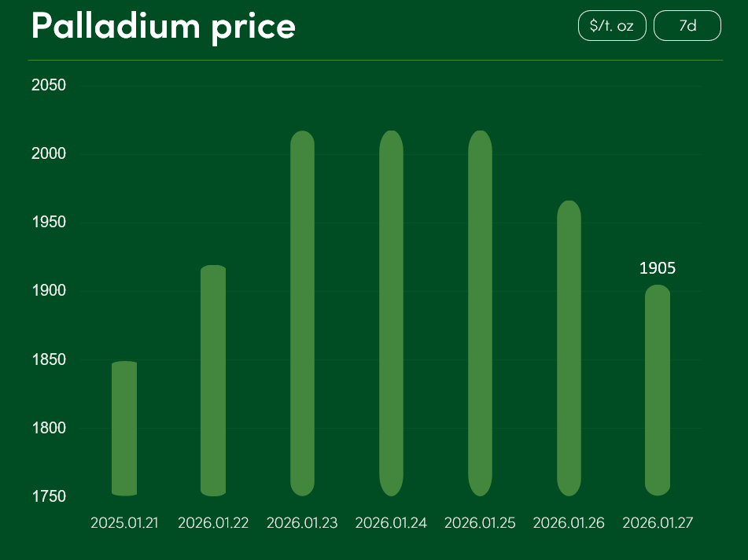Click the $/t. oz unit button
The width and height of the screenshot is (748, 560).
click(x=611, y=25)
